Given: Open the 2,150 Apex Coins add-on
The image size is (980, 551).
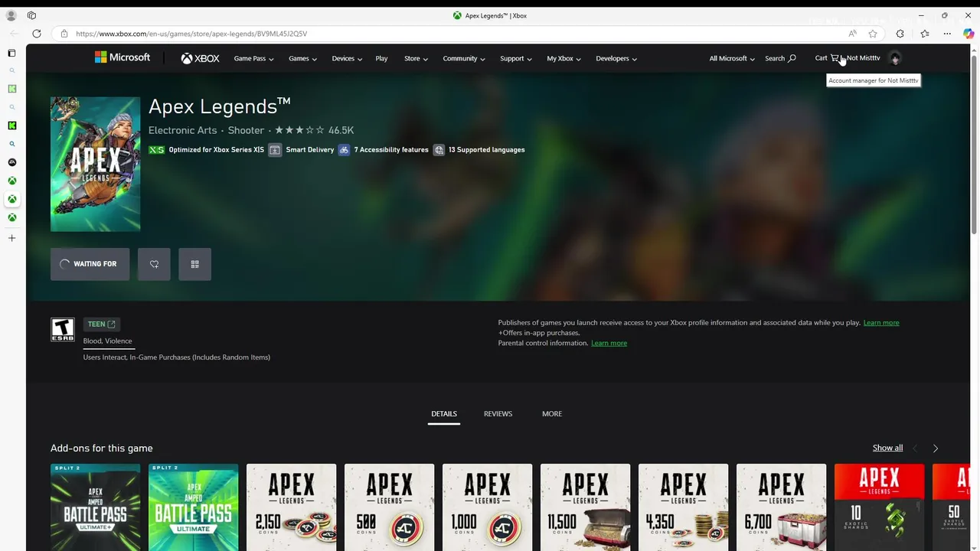Looking at the screenshot, I should (x=291, y=507).
